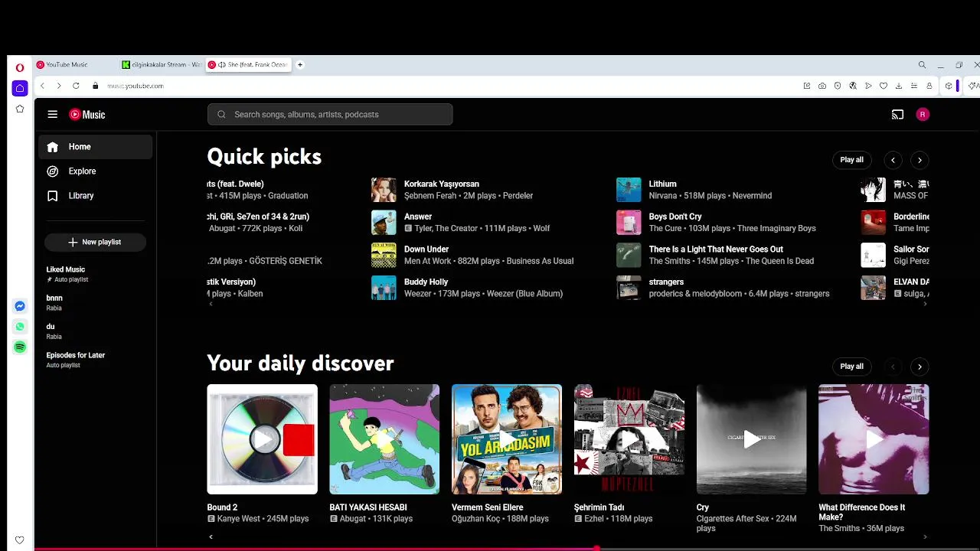Click the YouTube Music logo
Screen dimensions: 980x551
[x=87, y=114]
